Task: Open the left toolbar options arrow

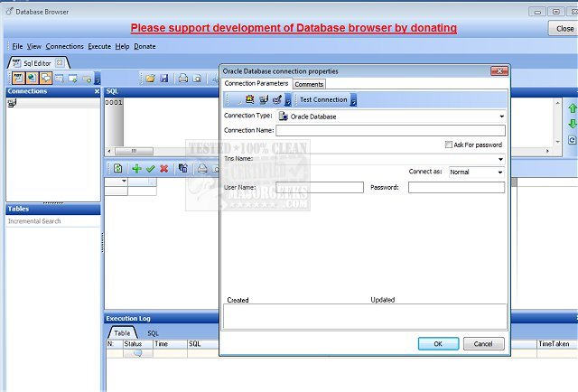Action: tap(98, 79)
